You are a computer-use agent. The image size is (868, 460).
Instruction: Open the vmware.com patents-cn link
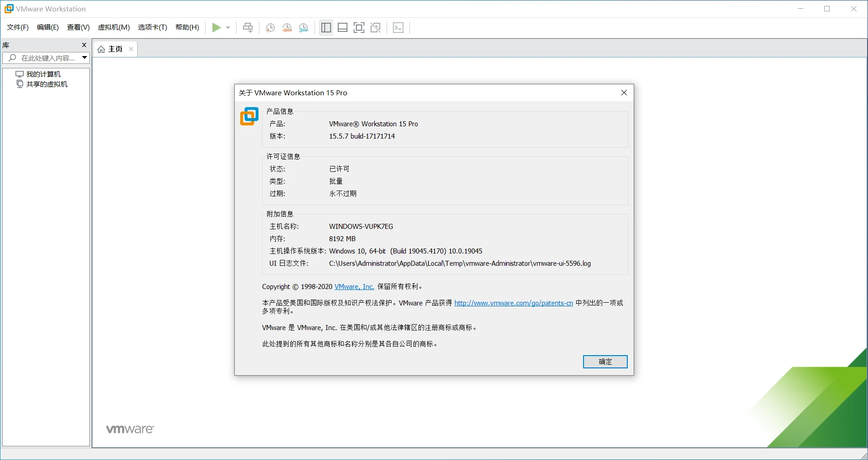(x=513, y=303)
